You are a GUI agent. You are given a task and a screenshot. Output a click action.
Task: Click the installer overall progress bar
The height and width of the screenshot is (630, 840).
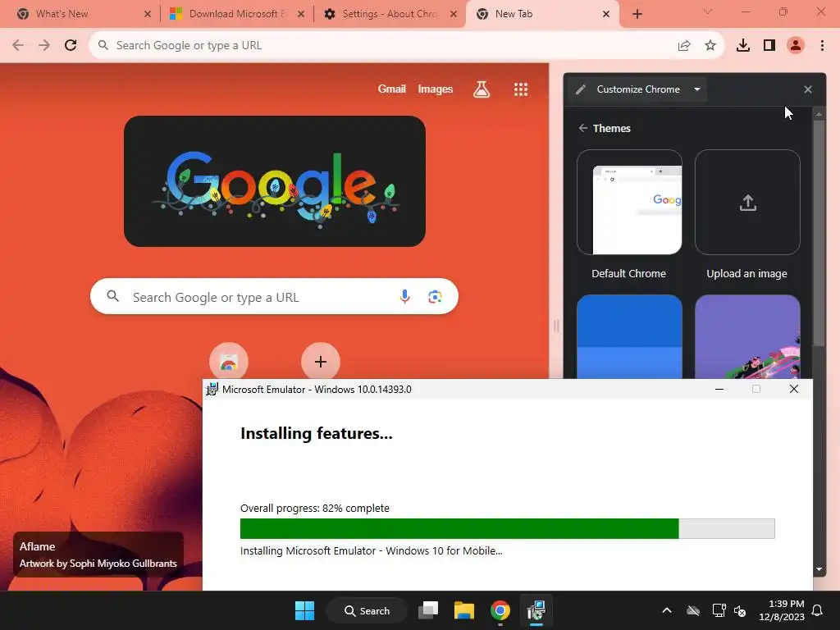507,528
